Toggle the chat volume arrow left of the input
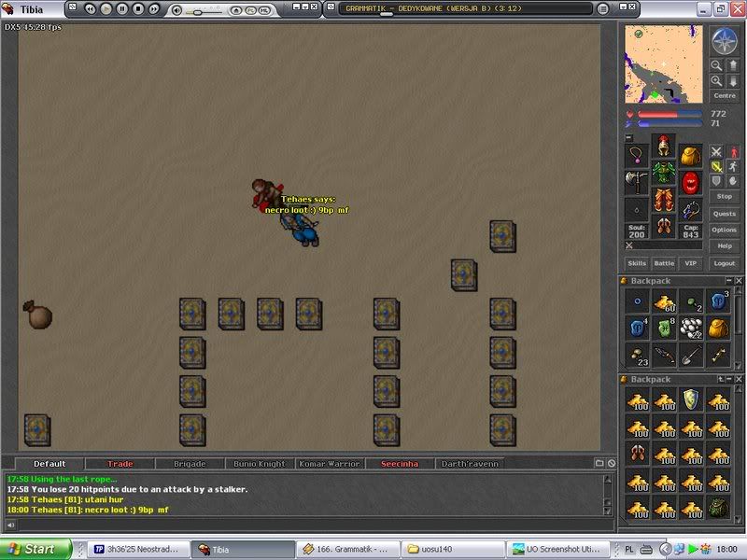This screenshot has width=747, height=560. (10, 525)
